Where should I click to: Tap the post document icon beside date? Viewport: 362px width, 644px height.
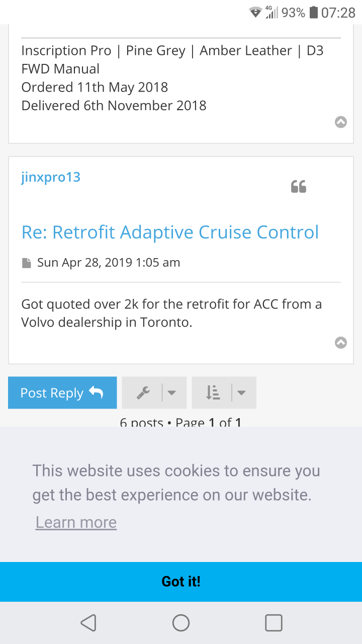pyautogui.click(x=27, y=263)
